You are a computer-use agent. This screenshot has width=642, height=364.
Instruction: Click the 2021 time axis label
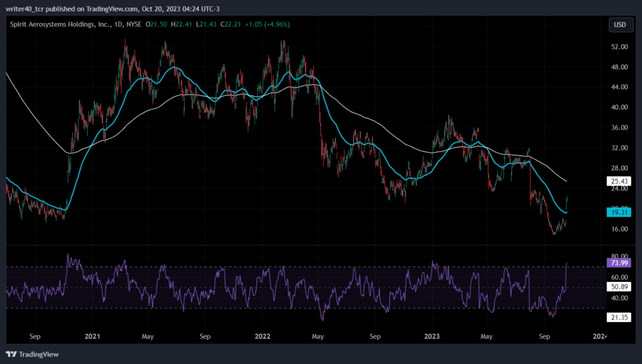[92, 336]
